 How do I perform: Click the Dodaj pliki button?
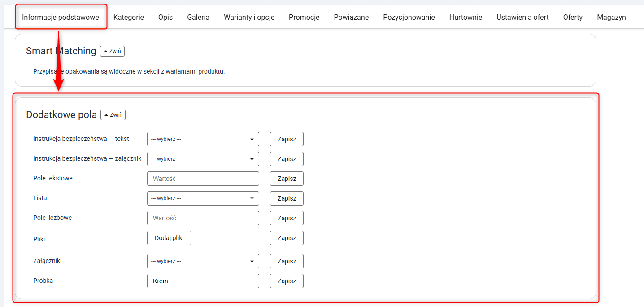click(x=169, y=238)
